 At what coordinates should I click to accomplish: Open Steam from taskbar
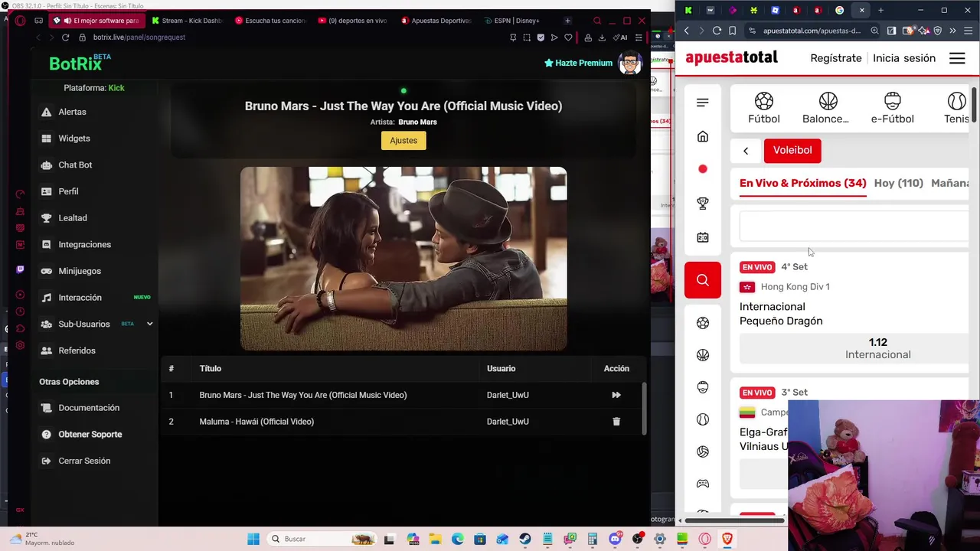click(525, 539)
